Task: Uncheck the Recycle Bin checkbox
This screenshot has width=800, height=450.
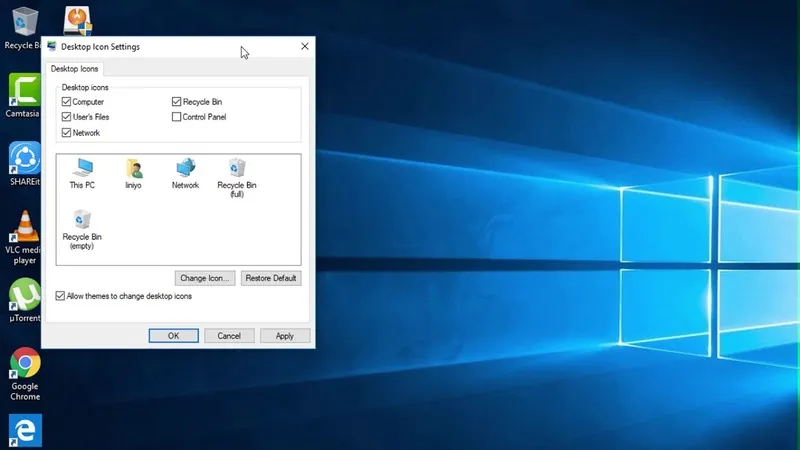Action: coord(177,102)
